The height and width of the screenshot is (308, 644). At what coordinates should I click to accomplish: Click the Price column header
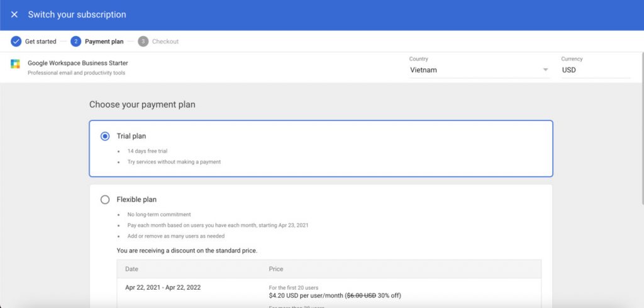[276, 269]
